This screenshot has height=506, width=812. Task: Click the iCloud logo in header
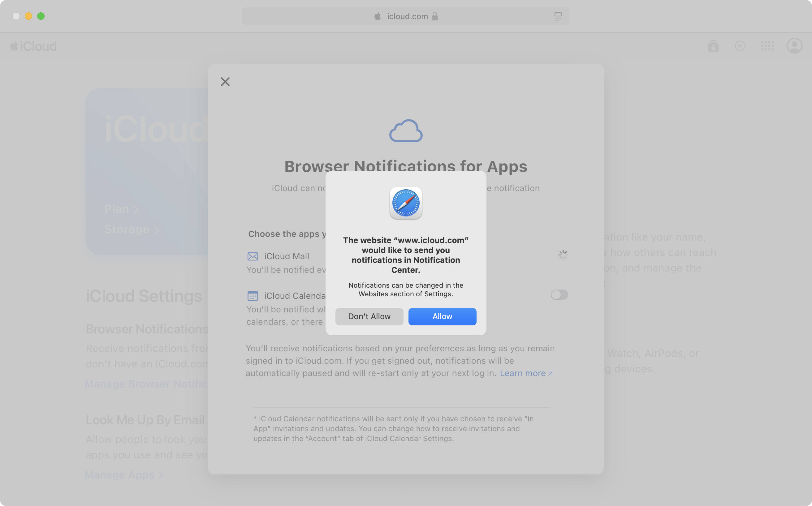tap(33, 46)
